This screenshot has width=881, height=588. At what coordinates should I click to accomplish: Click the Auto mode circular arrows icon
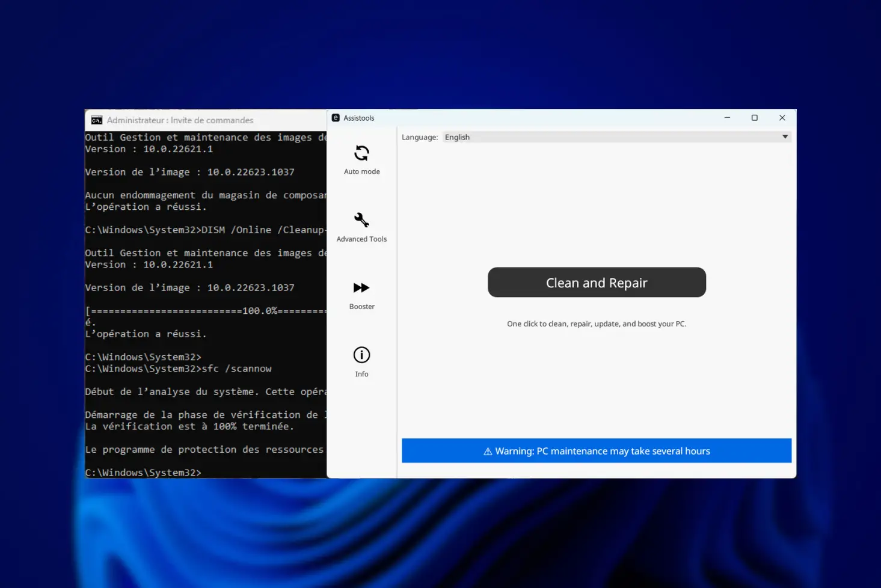(x=361, y=153)
